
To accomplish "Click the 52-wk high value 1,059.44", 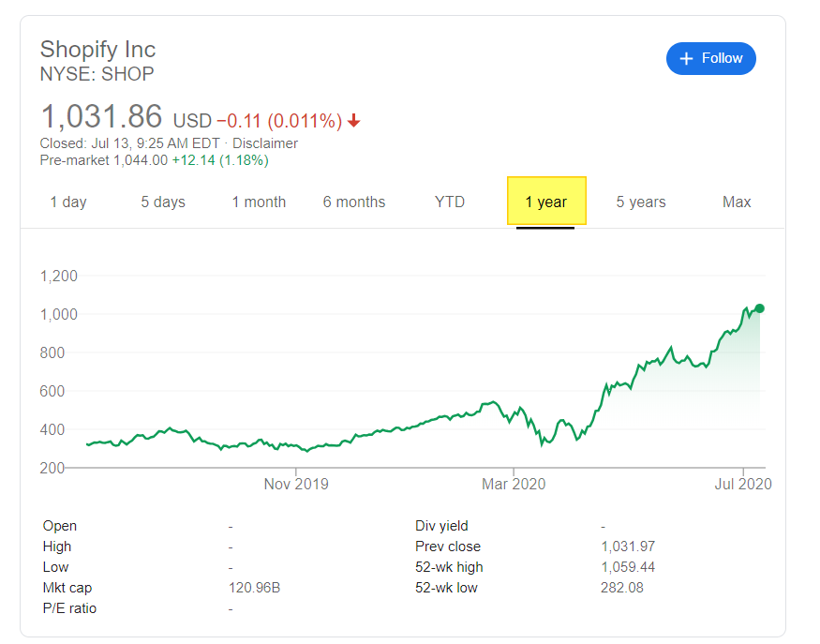I will [x=628, y=567].
